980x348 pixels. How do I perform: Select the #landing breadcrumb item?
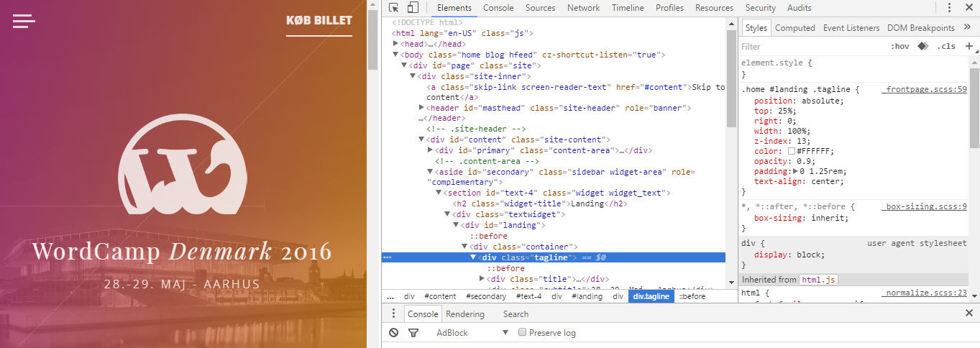click(x=587, y=296)
